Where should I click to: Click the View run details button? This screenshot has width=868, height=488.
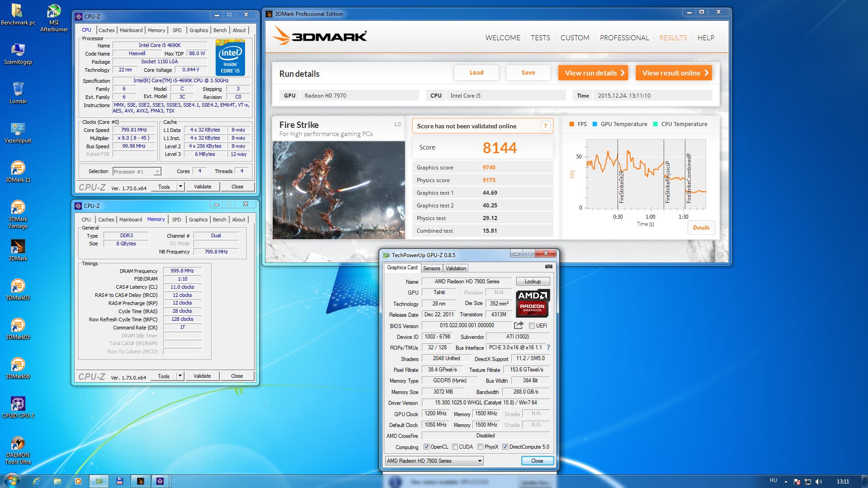[x=593, y=73]
